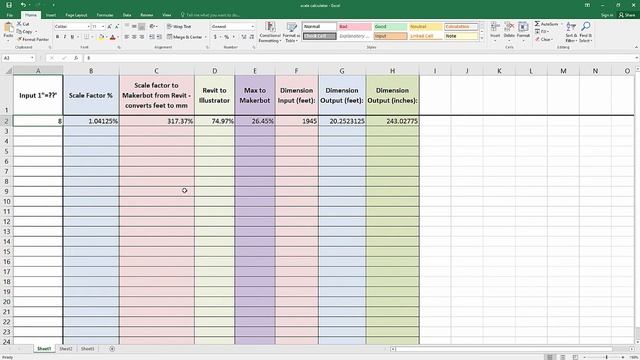Screen dimensions: 640x360
Task: Apply the yellow fill color
Action: click(x=101, y=37)
